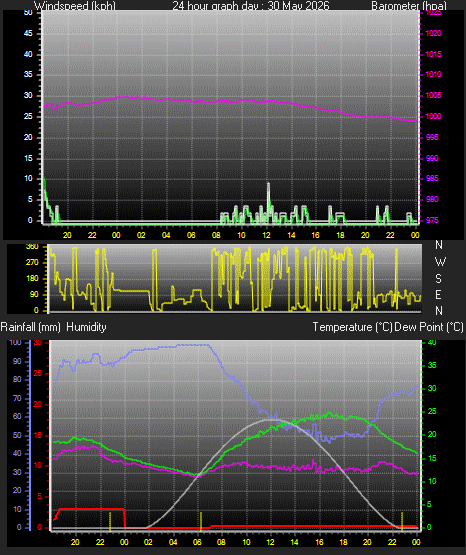Image resolution: width=466 pixels, height=555 pixels.
Task: Click the E compass label beside wind direction graph
Action: 438,294
